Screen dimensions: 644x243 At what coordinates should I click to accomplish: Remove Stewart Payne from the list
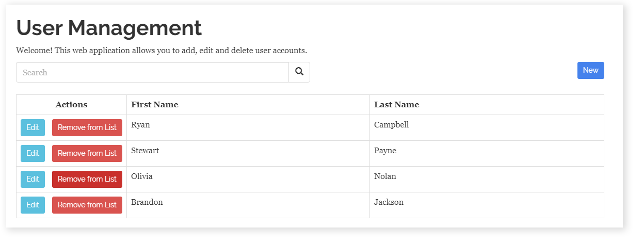(87, 153)
